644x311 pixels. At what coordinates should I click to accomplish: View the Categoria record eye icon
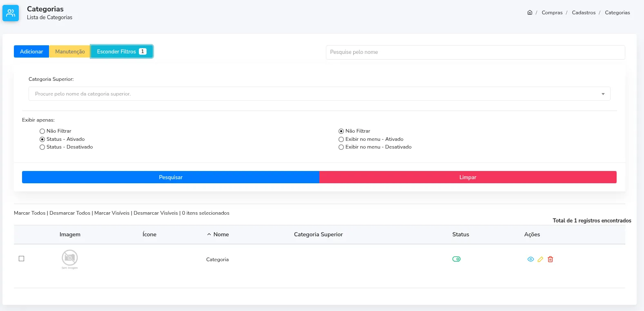coord(530,259)
